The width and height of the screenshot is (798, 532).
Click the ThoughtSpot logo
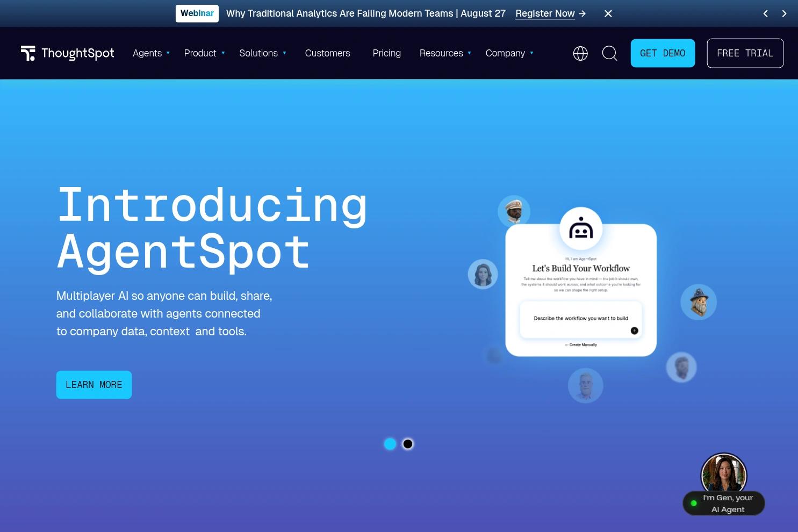point(67,53)
